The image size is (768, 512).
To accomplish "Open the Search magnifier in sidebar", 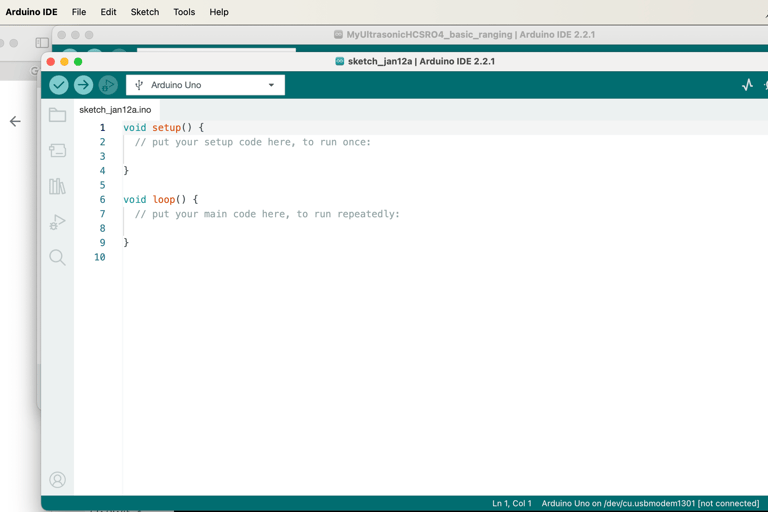I will [x=57, y=257].
